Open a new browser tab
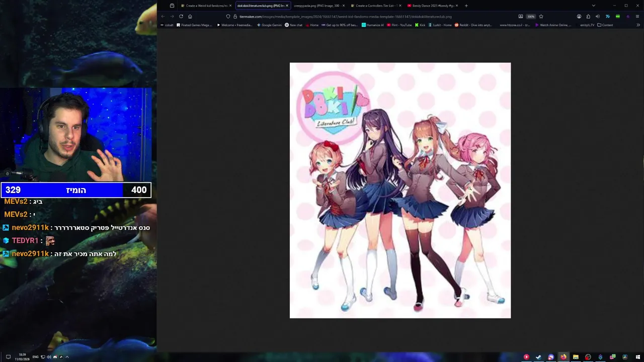Viewport: 644px width, 362px height. pos(466,6)
